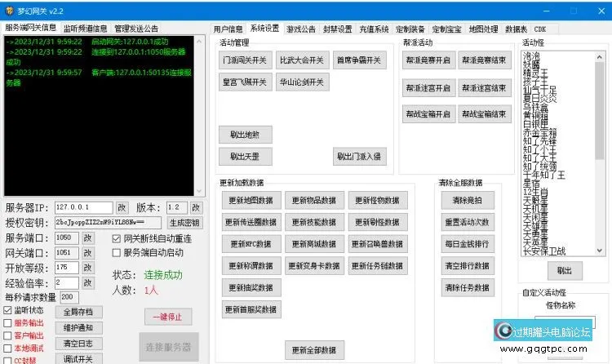This screenshot has height=364, width=612.
Task: Enable 服务端自动启动 checkbox
Action: (x=116, y=253)
